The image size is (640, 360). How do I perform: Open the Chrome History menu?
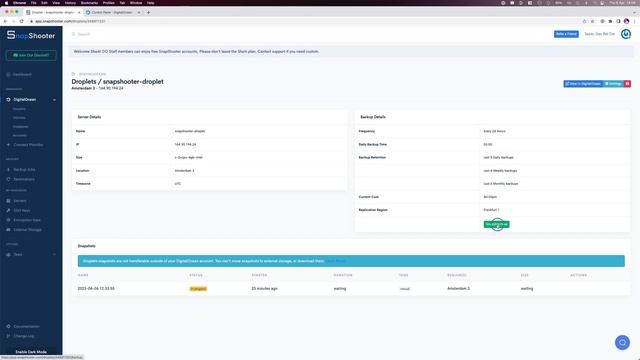(x=70, y=2)
